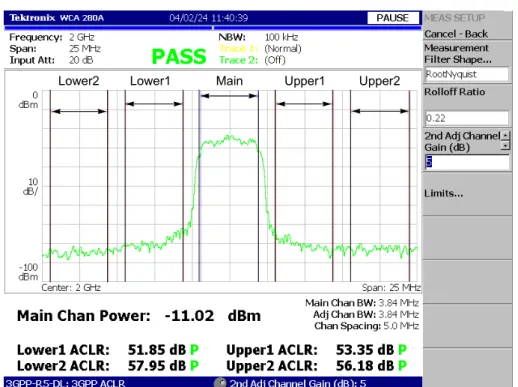Click the Upper2 ACLR 56.18 dB result
This screenshot has width=518, height=387.
click(317, 366)
